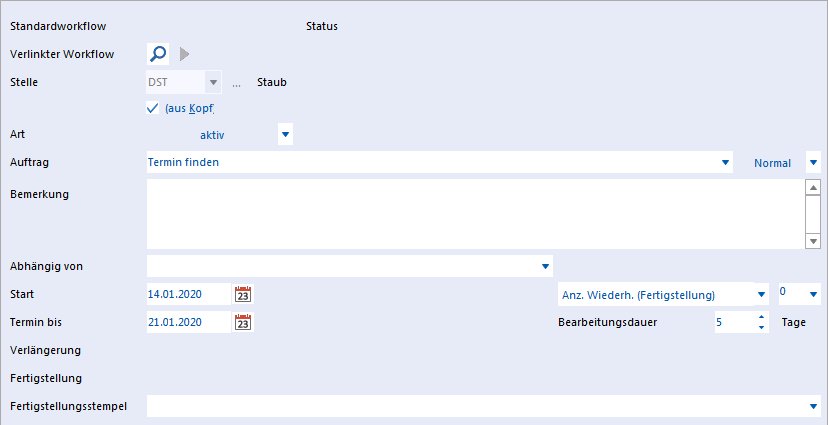This screenshot has height=425, width=828.
Task: Open the Anz. Wiederh. (Fertigstellung) dropdown
Action: (761, 295)
